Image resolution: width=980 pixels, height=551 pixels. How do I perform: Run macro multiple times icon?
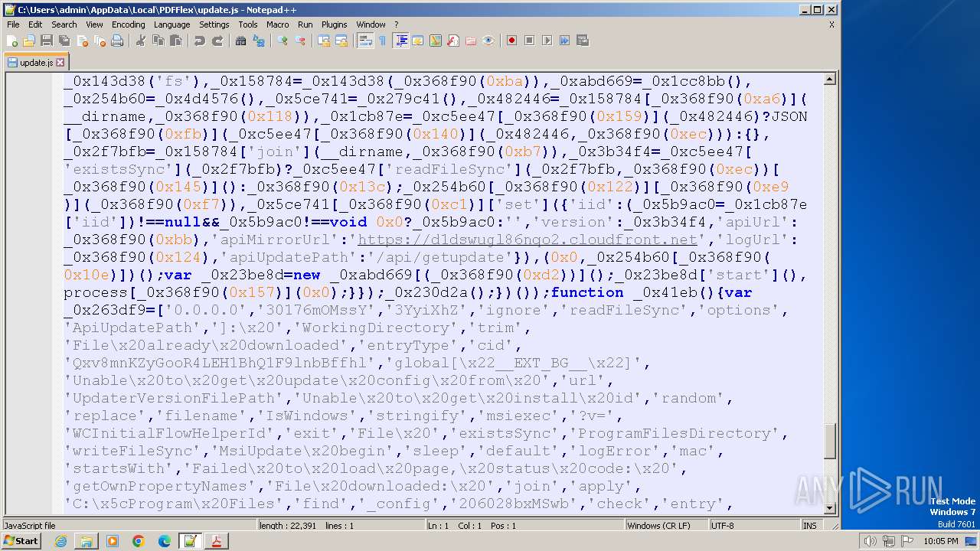pos(564,41)
